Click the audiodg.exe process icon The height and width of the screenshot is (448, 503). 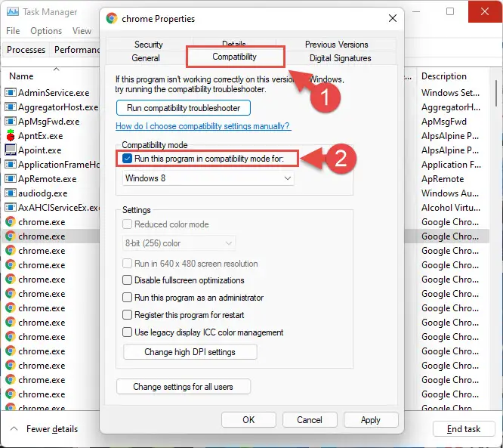pyautogui.click(x=11, y=193)
